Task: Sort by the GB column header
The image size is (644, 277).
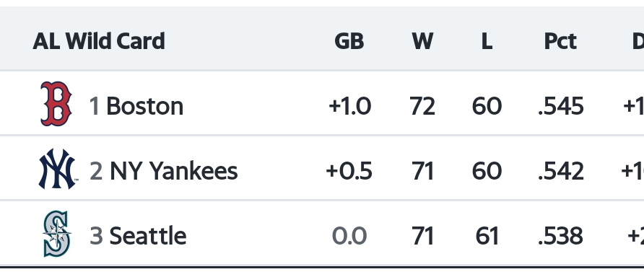Action: point(349,41)
